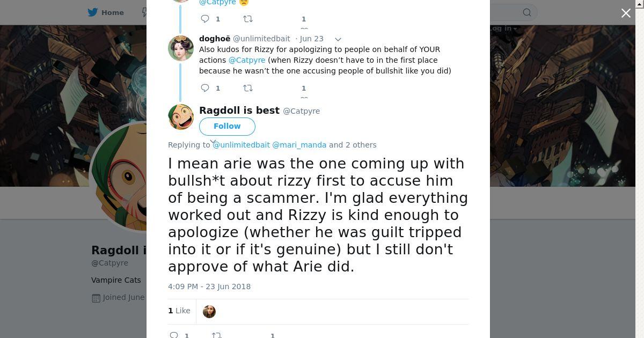644x338 pixels.
Task: Open the @unlimitedbait link in Replying to
Action: pos(241,145)
